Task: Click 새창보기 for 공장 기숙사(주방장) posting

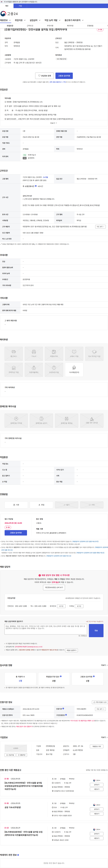Action: pos(97,814)
